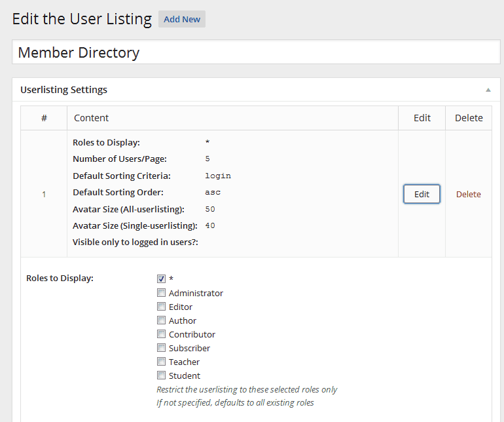Tick the Author role checkbox
The image size is (504, 422).
click(162, 320)
